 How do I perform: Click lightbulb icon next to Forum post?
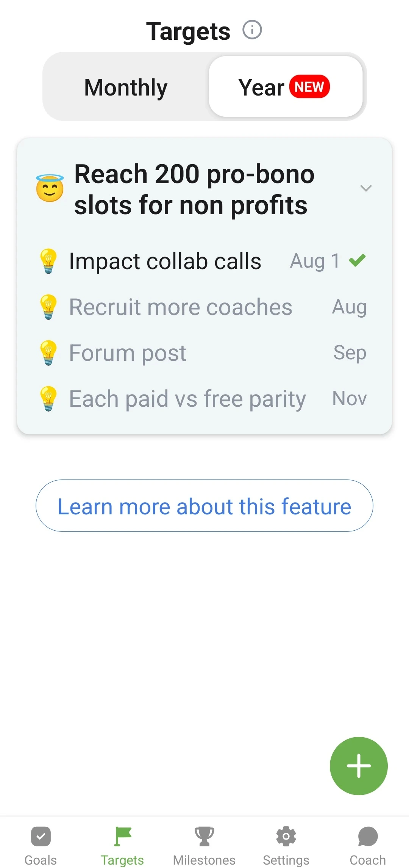[48, 353]
